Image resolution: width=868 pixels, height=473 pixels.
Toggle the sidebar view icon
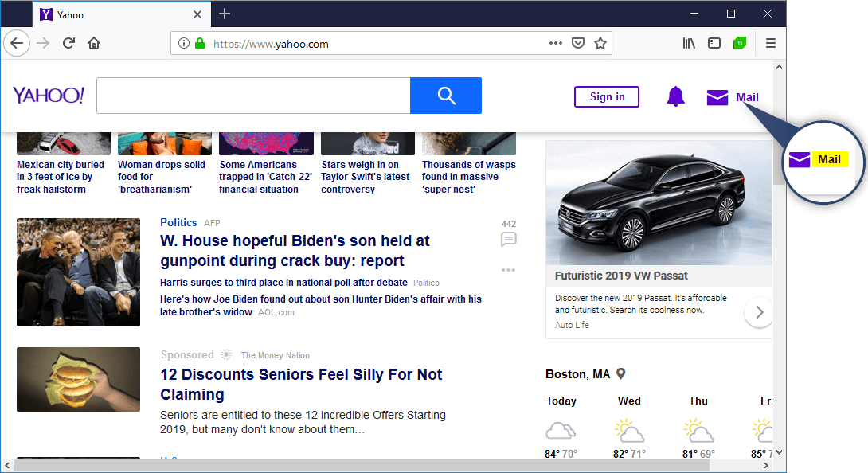point(714,43)
